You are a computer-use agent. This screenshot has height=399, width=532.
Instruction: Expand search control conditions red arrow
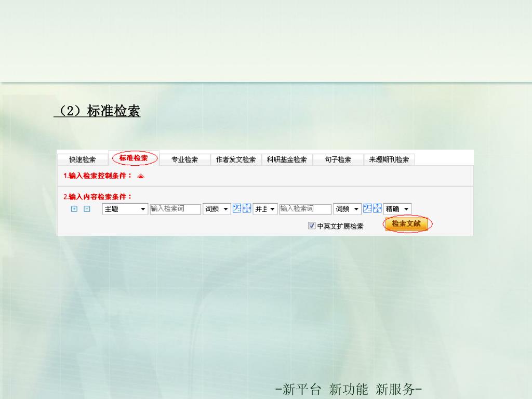tap(141, 176)
